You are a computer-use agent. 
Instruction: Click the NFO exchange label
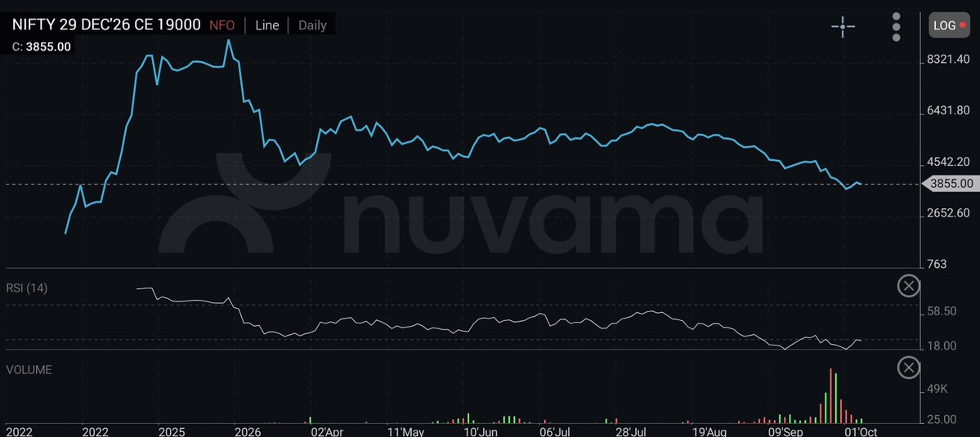222,25
